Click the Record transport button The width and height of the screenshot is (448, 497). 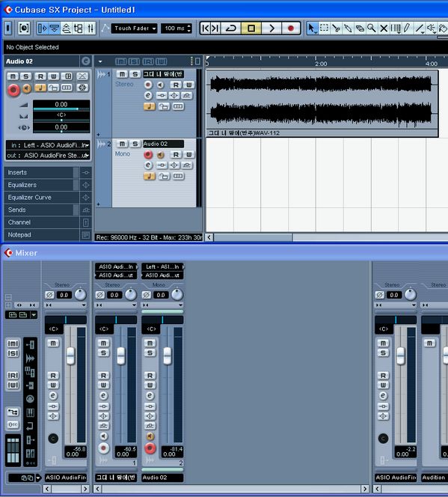click(x=290, y=28)
